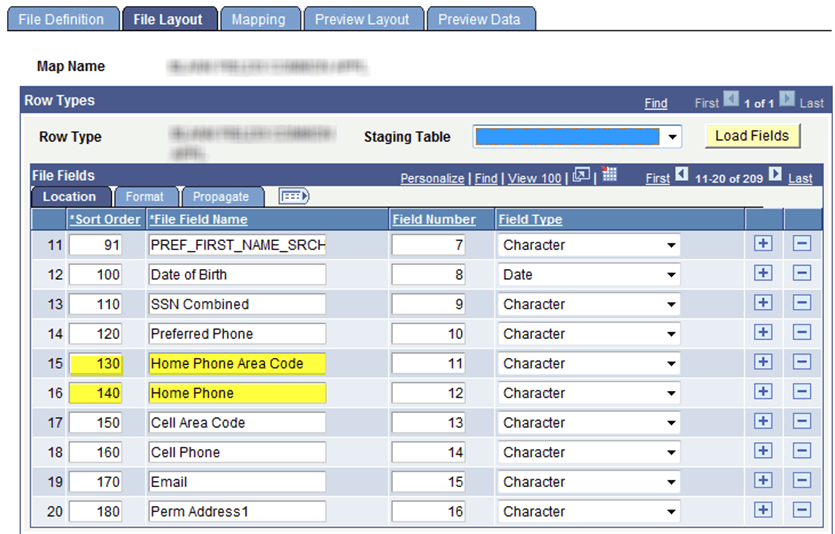Delete the Date of Birth row
The height and width of the screenshot is (534, 835).
(x=801, y=274)
